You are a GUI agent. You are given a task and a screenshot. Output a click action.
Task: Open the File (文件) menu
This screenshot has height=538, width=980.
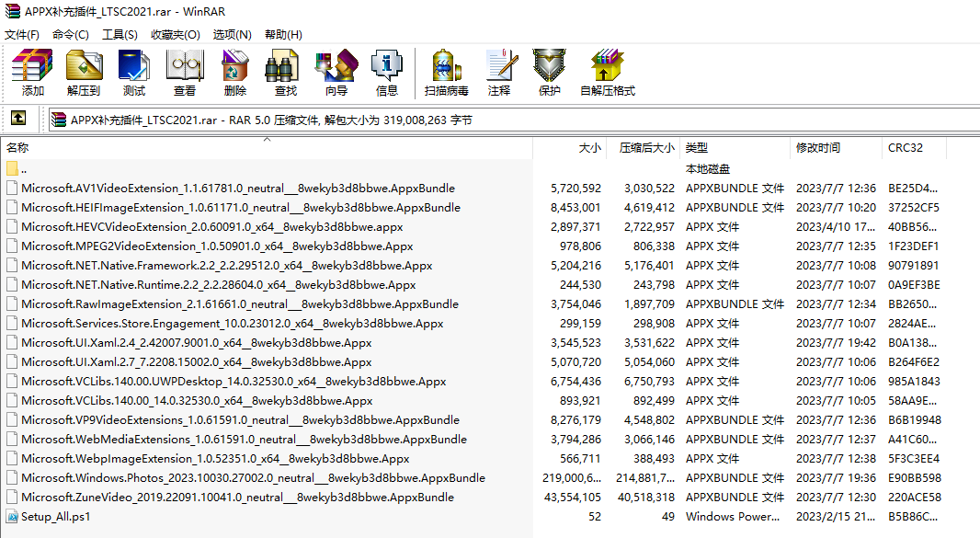tap(22, 34)
